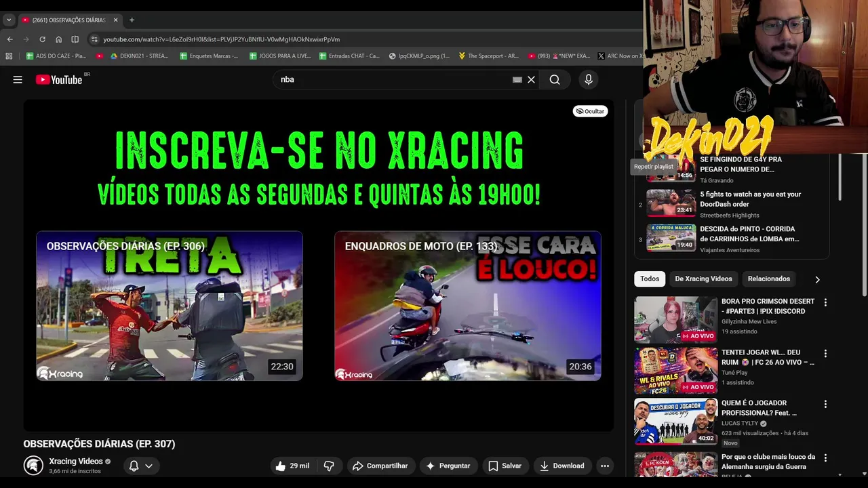Open OBSERVAÇÕES DIÁRIAS EP. 306 end-screen video

point(170,306)
